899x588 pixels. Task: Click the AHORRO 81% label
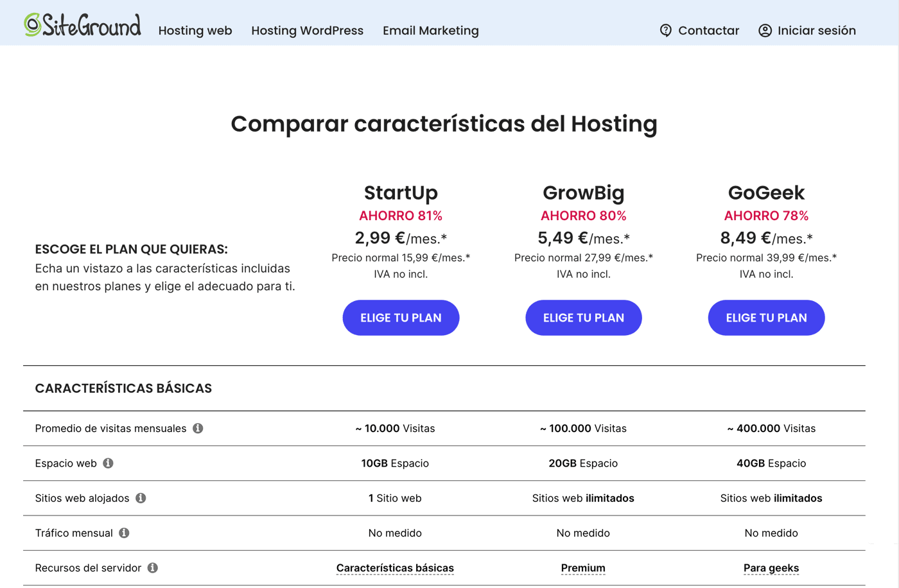(401, 216)
